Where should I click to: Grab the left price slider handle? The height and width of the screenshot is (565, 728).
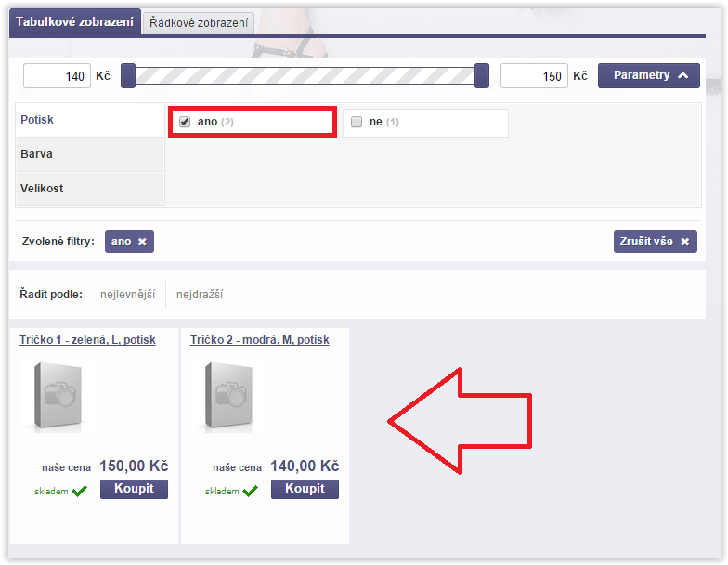pyautogui.click(x=128, y=76)
